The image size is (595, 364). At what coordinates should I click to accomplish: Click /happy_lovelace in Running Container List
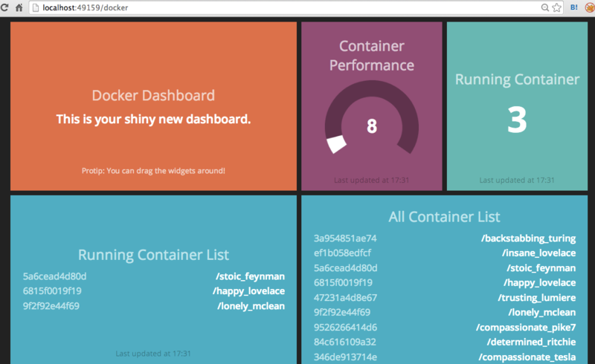(x=248, y=291)
